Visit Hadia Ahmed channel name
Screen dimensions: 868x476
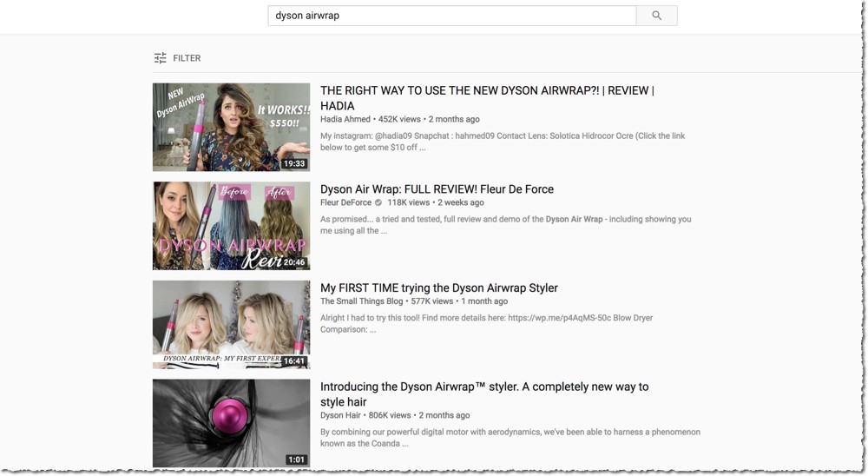pos(345,119)
